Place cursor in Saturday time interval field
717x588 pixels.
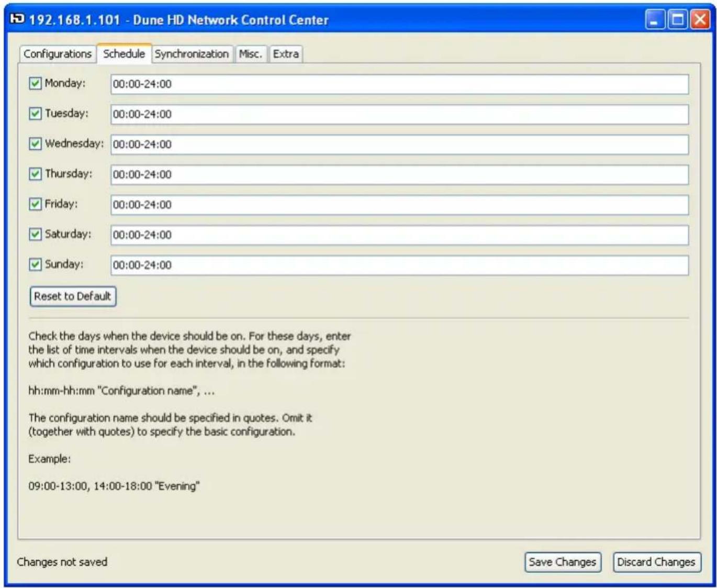tap(399, 235)
